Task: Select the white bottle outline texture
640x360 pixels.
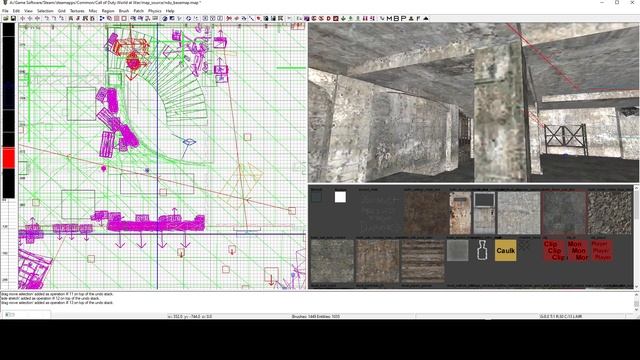Action: (482, 250)
